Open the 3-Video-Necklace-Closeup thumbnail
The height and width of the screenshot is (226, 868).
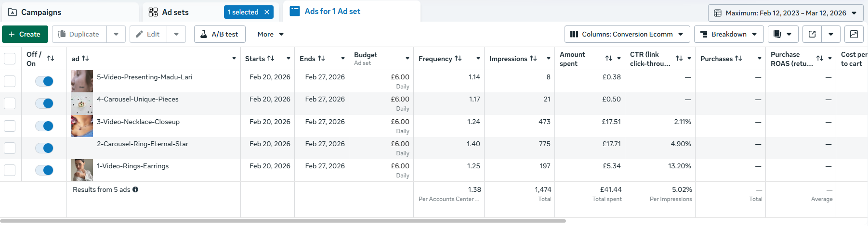pyautogui.click(x=82, y=126)
